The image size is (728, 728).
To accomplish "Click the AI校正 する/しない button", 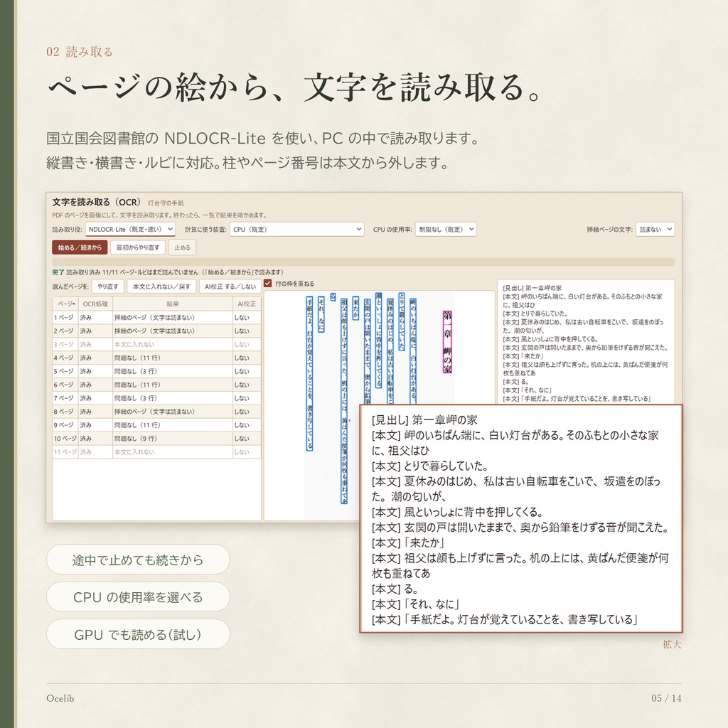I will (230, 287).
